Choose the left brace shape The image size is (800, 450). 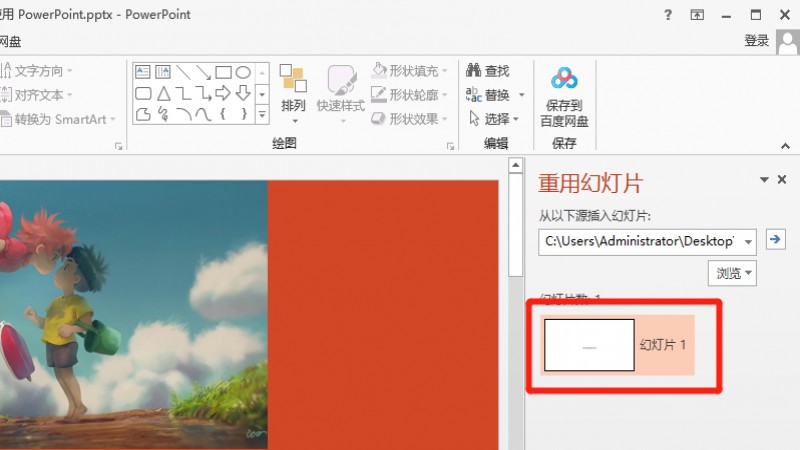pos(223,113)
